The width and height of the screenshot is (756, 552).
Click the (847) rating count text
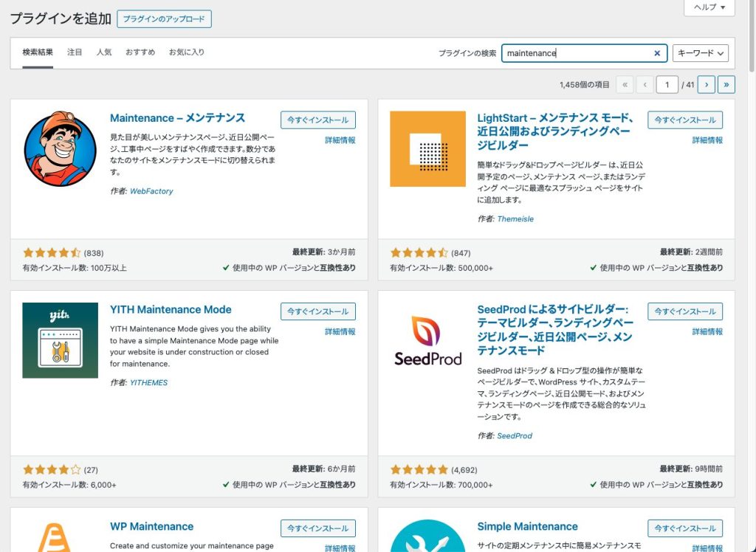461,253
